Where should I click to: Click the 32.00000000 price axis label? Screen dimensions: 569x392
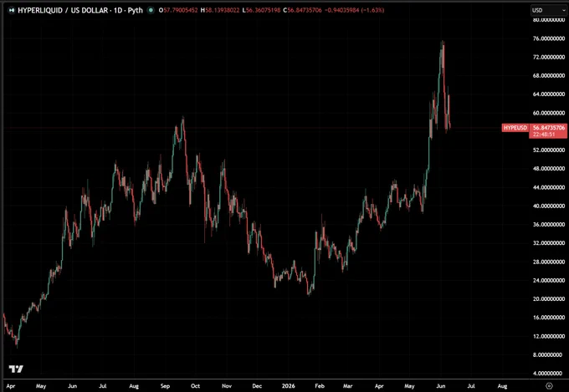point(549,242)
